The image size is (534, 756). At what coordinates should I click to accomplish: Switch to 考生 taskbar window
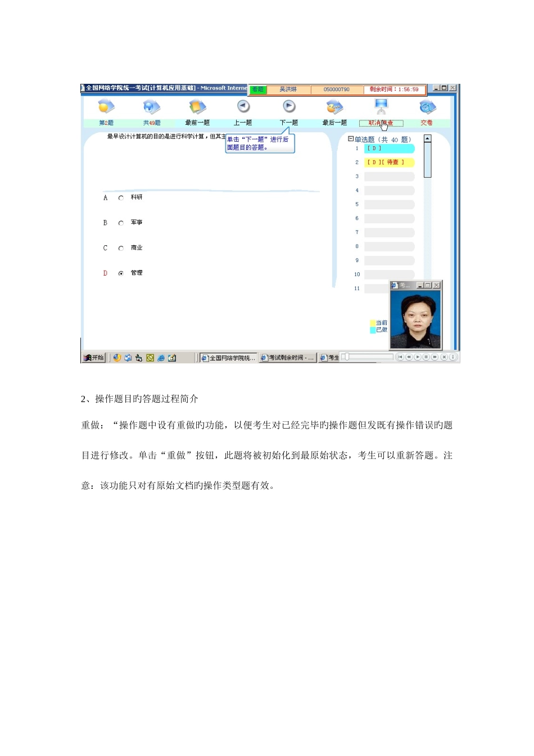(x=329, y=358)
